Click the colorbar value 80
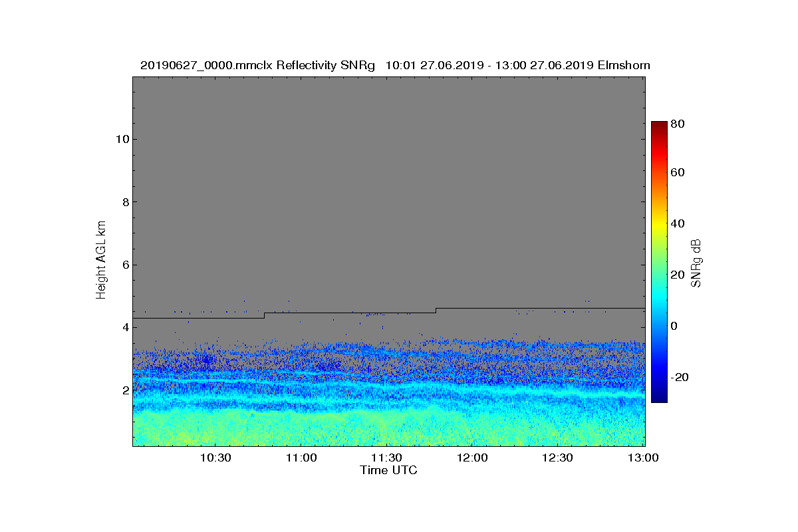Image resolution: width=798 pixels, height=532 pixels. coord(678,123)
